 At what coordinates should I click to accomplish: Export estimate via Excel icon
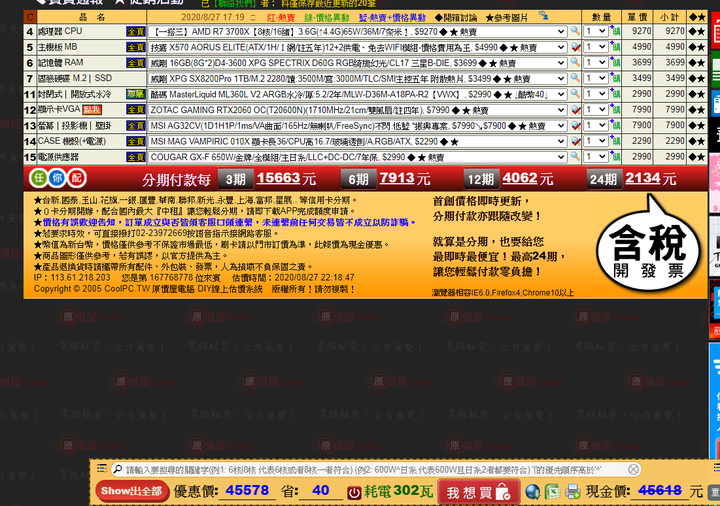(x=552, y=492)
